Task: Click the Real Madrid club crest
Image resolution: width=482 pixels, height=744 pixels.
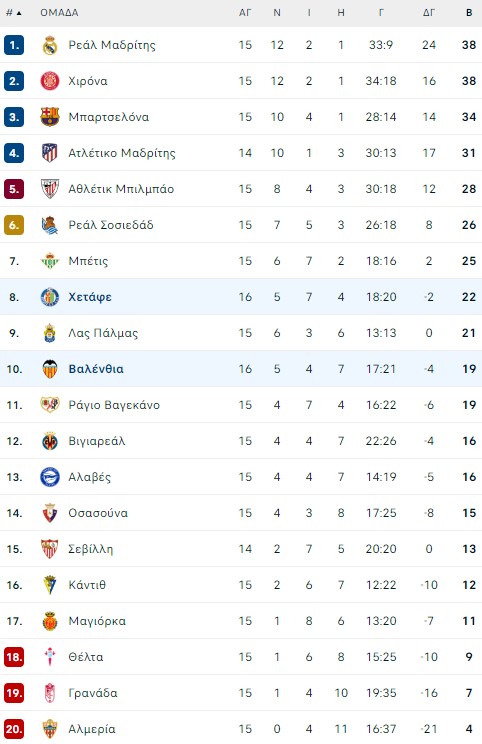Action: [50, 45]
